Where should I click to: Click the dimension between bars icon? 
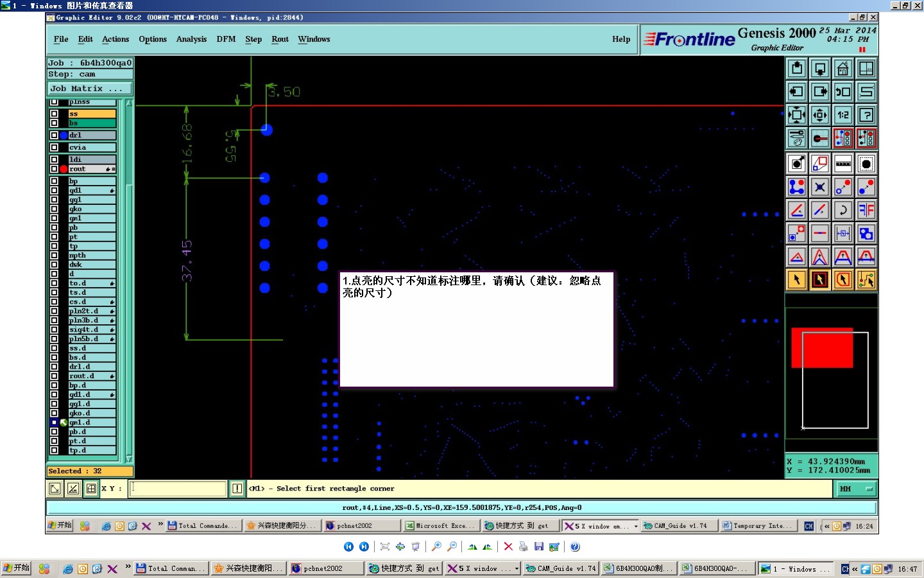[x=843, y=233]
